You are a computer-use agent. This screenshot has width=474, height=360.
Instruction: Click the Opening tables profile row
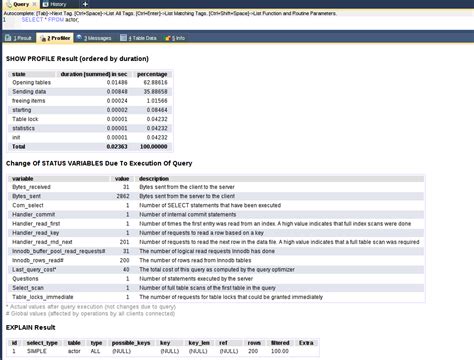(90, 82)
